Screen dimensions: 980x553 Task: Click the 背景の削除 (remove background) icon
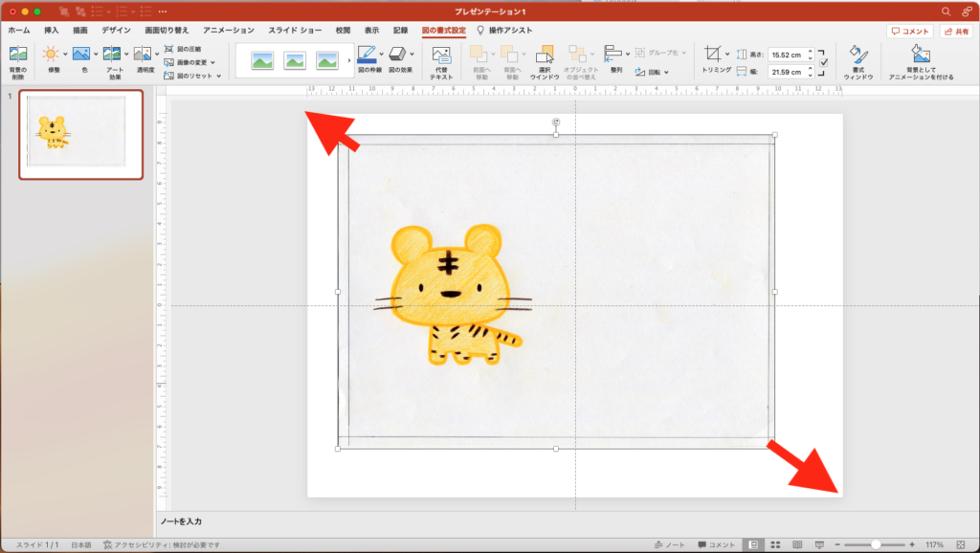coord(18,55)
